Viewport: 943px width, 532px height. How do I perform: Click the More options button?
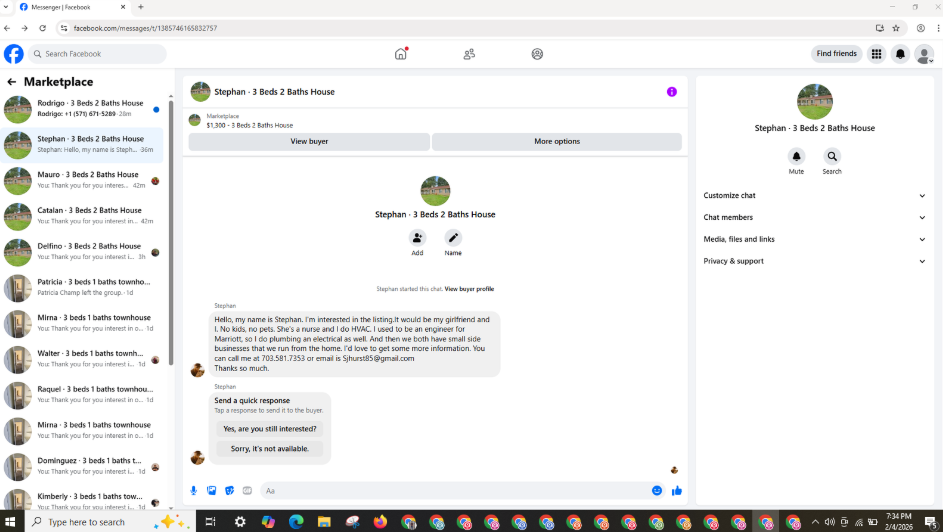[x=557, y=142]
